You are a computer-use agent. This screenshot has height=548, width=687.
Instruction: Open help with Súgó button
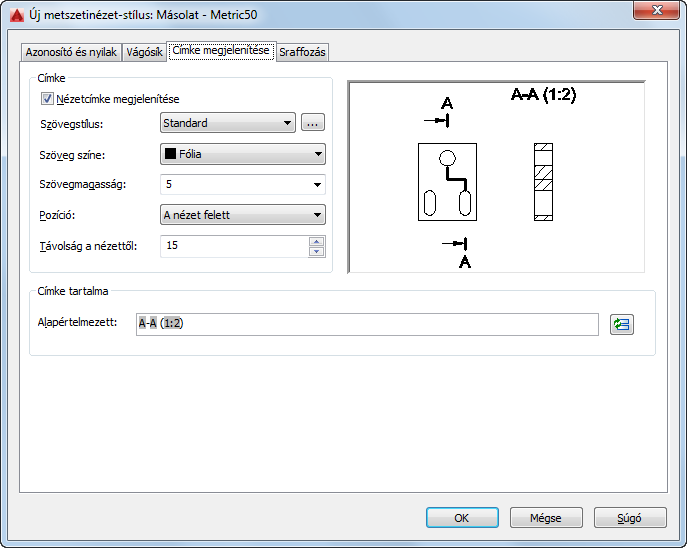[x=630, y=518]
